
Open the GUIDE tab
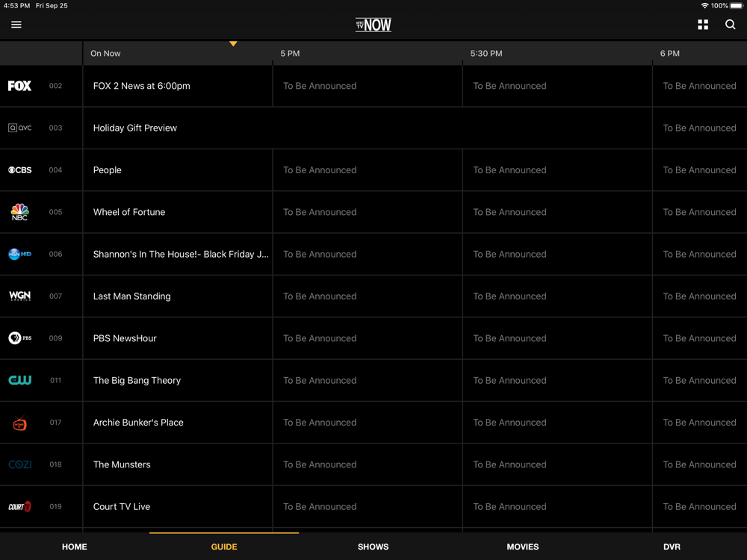point(224,547)
